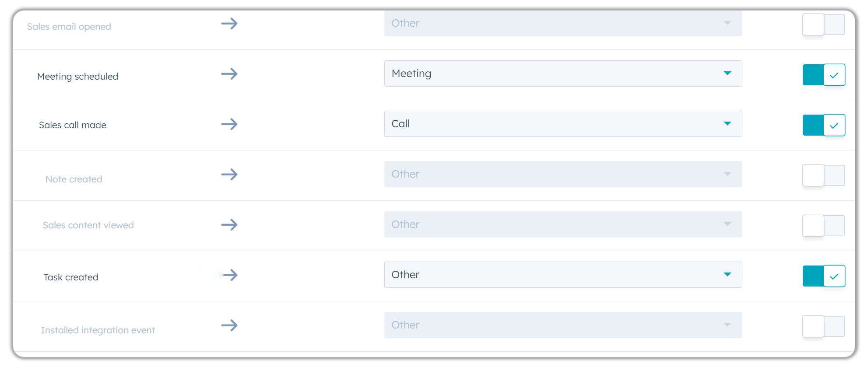This screenshot has height=367, width=868.
Task: Open the Sales email opened Other dropdown
Action: (562, 24)
